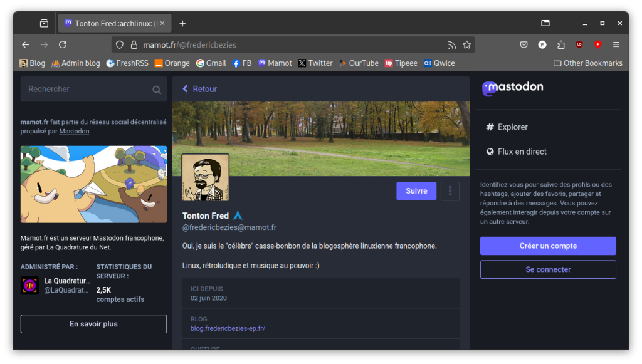This screenshot has width=642, height=364.
Task: Open a new tab with plus button
Action: pos(182,24)
